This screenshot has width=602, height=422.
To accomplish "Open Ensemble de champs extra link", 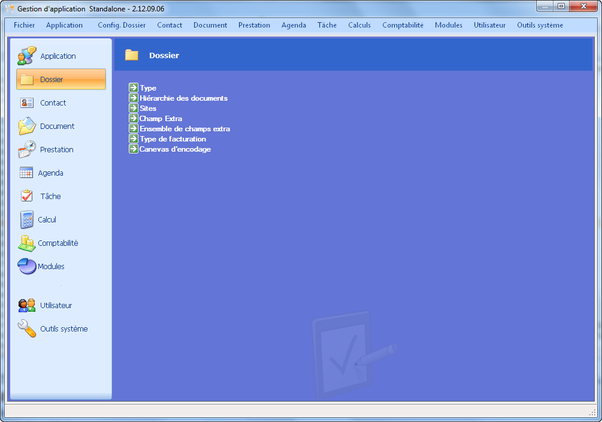I will click(185, 129).
